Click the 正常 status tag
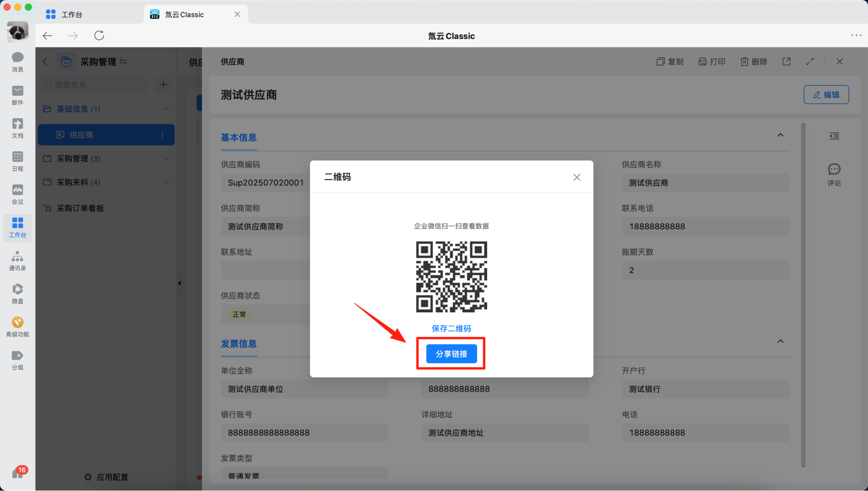The width and height of the screenshot is (868, 491). (239, 314)
